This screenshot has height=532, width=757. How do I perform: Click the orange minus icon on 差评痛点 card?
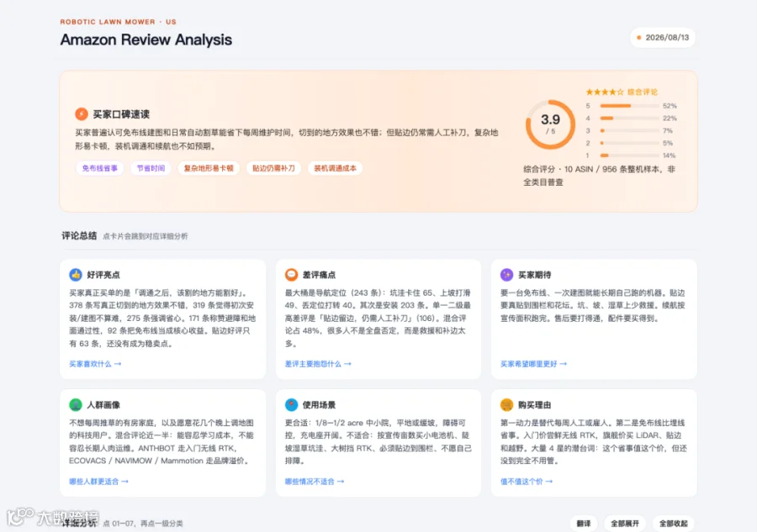[x=291, y=275]
